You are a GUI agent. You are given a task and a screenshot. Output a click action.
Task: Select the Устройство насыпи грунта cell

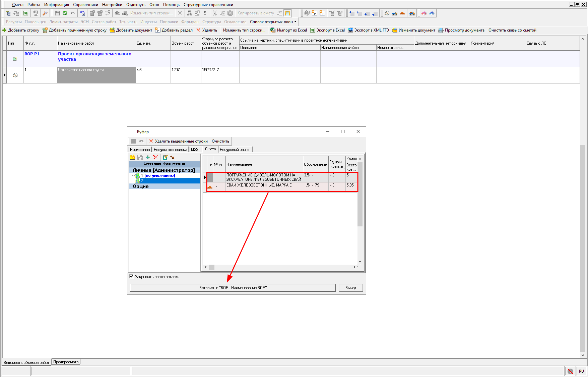96,75
